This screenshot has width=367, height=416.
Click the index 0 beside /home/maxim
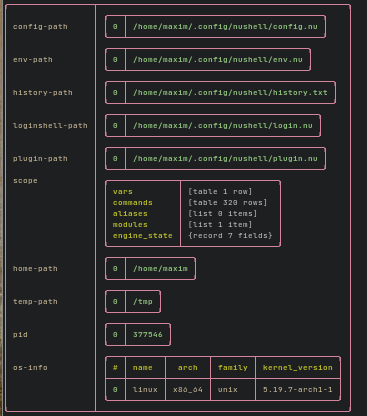coord(115,269)
